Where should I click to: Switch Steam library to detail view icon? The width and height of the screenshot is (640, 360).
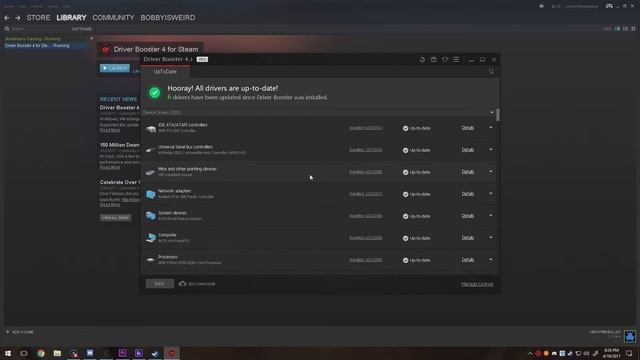[617, 29]
